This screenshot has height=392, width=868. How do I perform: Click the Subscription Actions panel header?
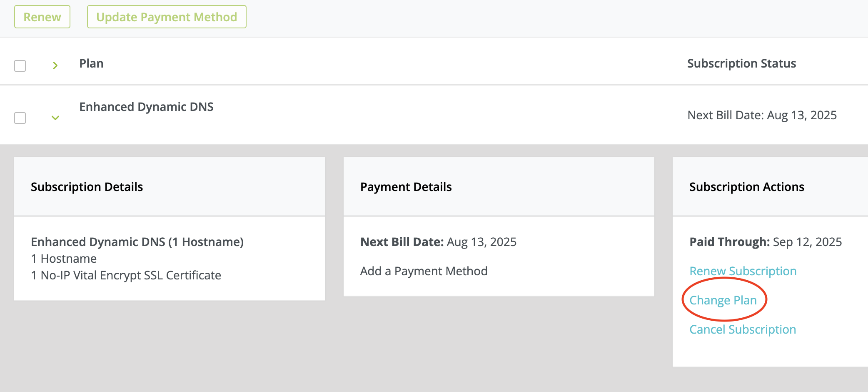(747, 186)
